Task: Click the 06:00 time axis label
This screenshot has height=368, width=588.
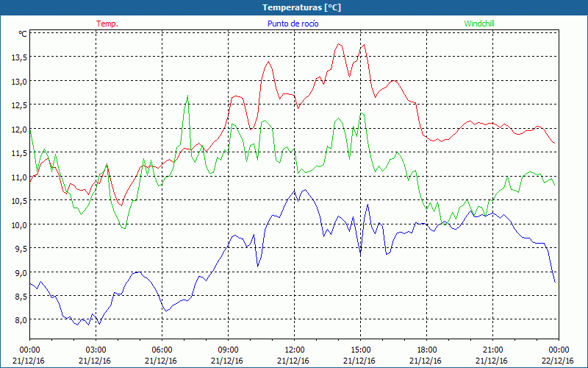Action: click(162, 350)
